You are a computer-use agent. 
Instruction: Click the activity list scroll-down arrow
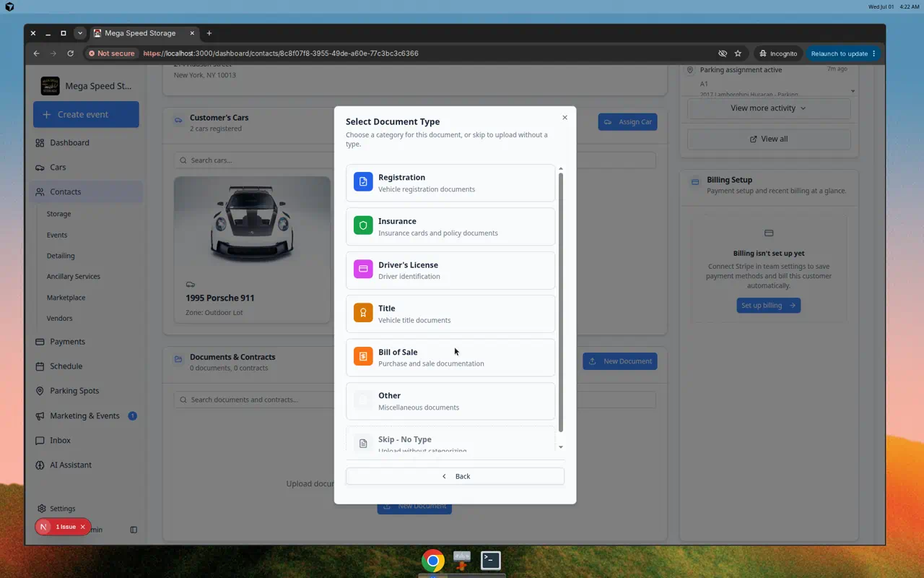pyautogui.click(x=853, y=91)
